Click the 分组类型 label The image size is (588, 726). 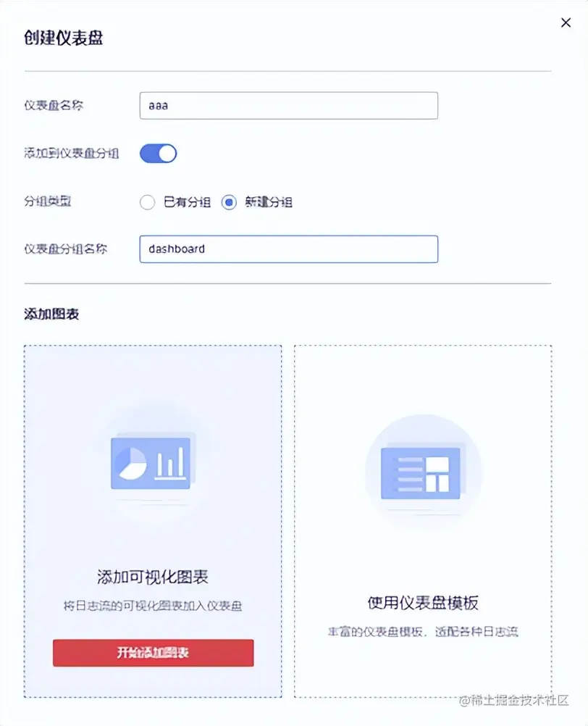coord(48,201)
